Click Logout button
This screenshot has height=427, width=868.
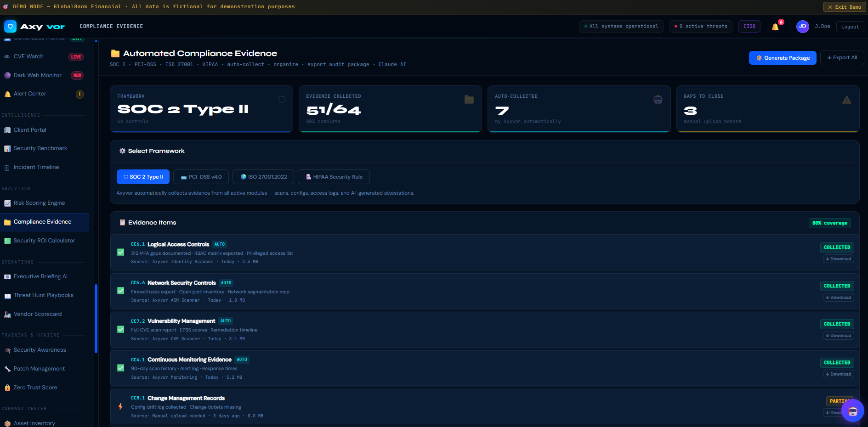click(x=850, y=27)
